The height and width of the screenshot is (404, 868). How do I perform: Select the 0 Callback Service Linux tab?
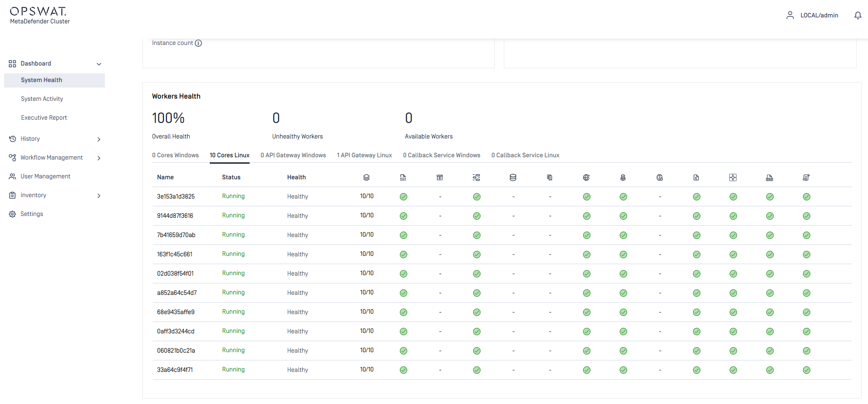click(x=525, y=155)
